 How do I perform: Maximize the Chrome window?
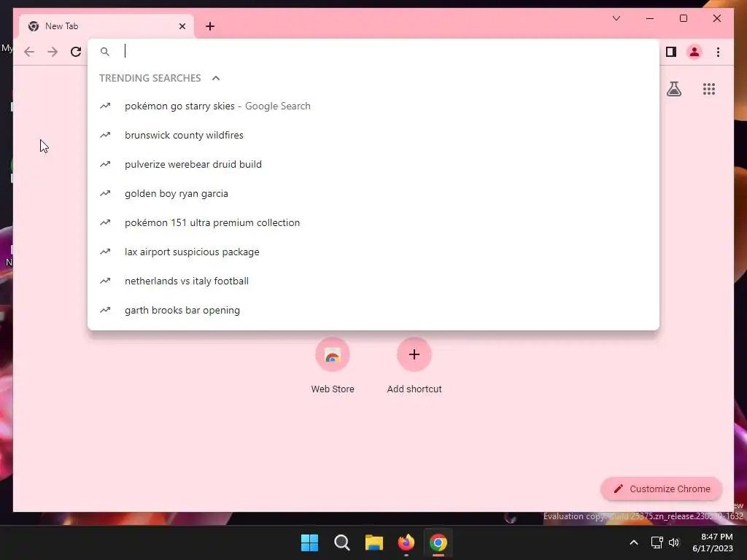(x=683, y=18)
